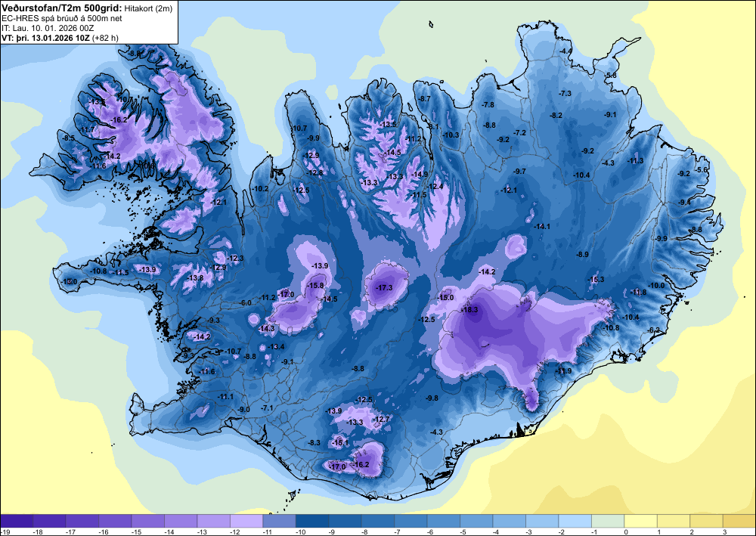Click the -8.2 temperature value
Viewport: 756px width, 536px height.
[556, 115]
